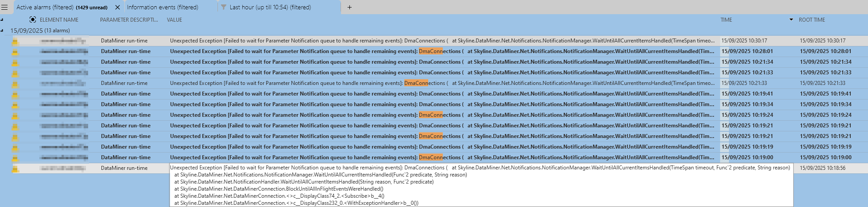Click tooltip line NotificationHandler.WaitUntilAllCurrentItemsHandled

pyautogui.click(x=304, y=182)
